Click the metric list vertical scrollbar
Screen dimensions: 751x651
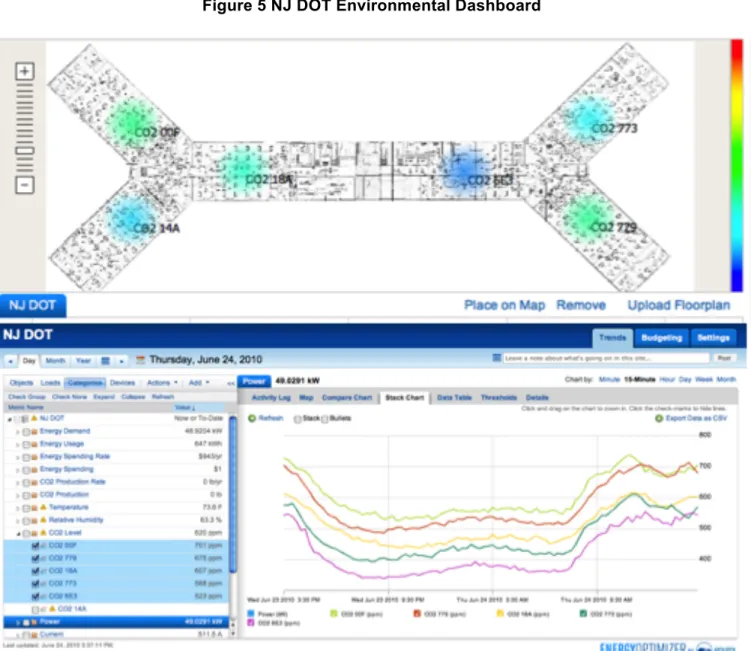point(233,493)
